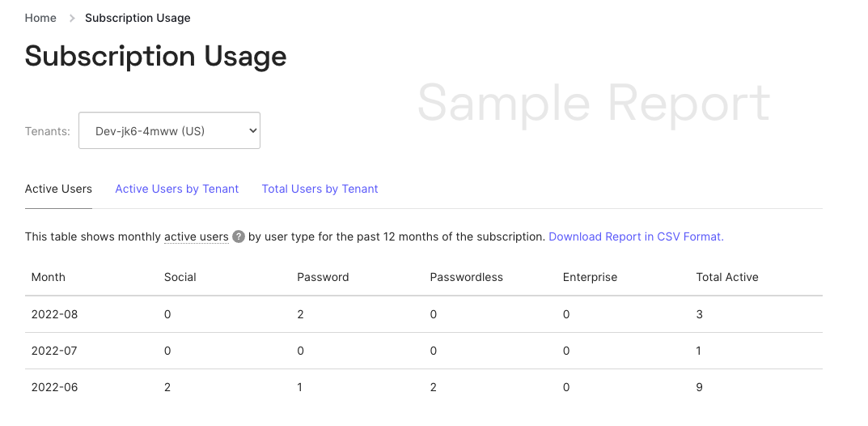
Task: Open the Total Users by Tenant tab
Action: click(x=320, y=189)
